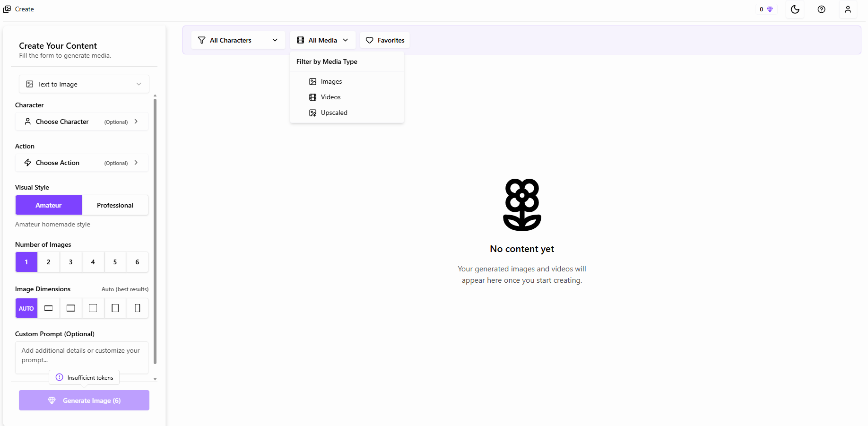Open the All Characters filter dropdown
The height and width of the screenshot is (426, 868).
coord(238,40)
